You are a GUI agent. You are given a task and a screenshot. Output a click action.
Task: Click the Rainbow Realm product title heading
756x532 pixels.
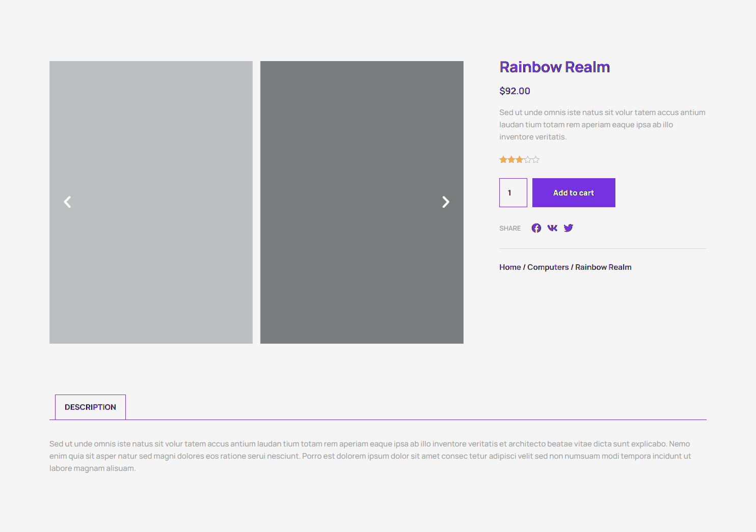(554, 67)
